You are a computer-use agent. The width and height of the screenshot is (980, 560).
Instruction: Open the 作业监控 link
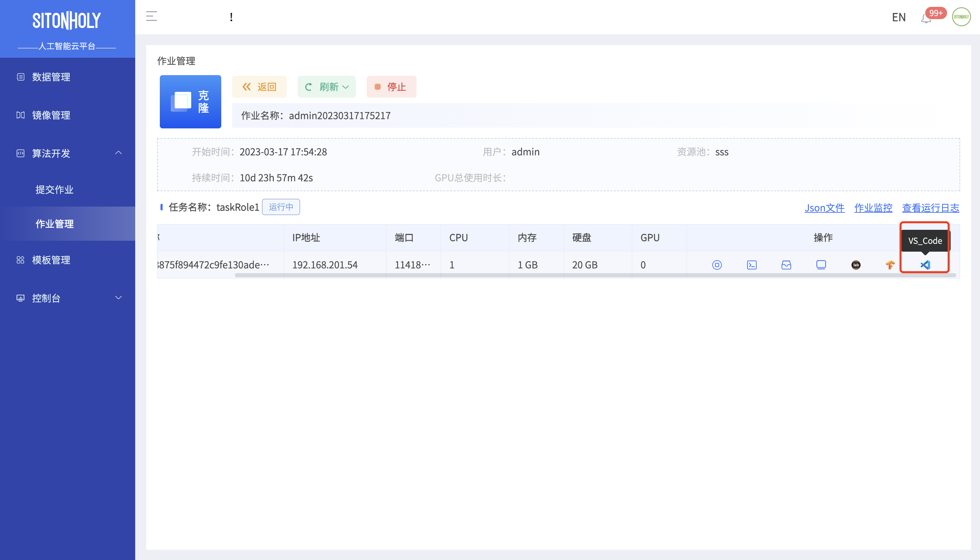873,208
